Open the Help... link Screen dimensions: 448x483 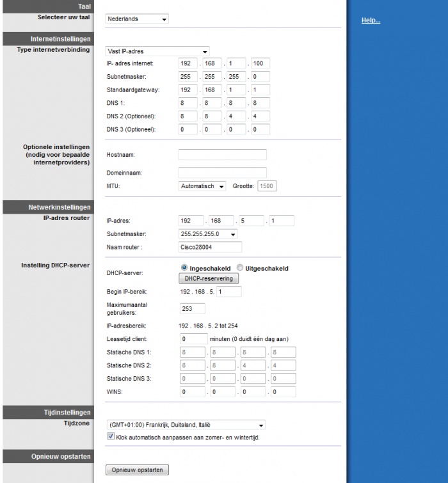coord(371,20)
